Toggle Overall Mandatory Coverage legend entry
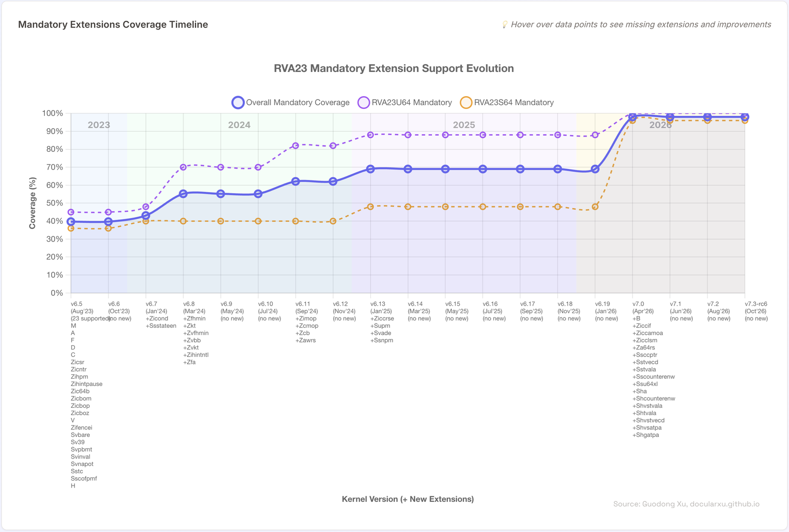Viewport: 789px width, 532px height. click(291, 103)
